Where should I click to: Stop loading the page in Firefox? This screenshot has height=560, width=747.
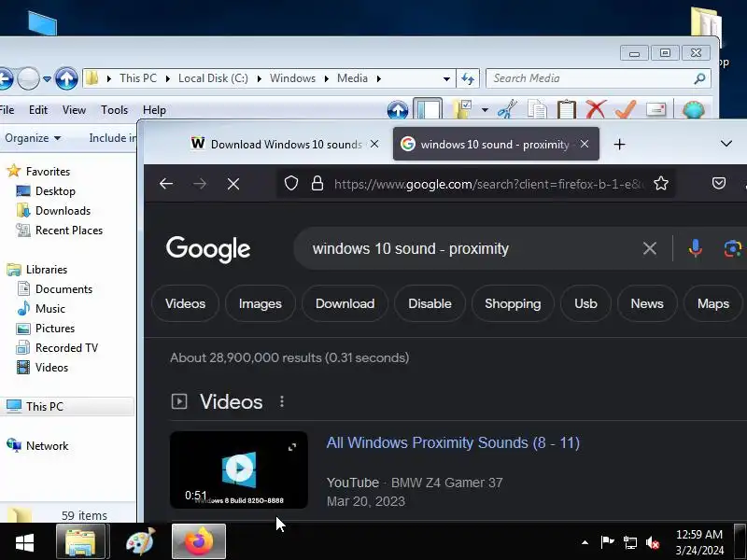[x=233, y=184]
